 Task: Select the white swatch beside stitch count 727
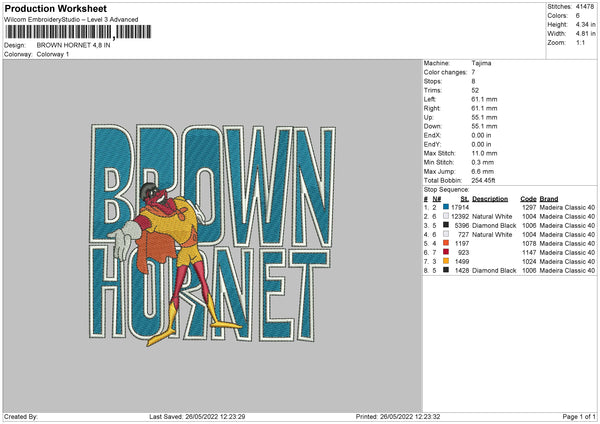click(x=446, y=234)
